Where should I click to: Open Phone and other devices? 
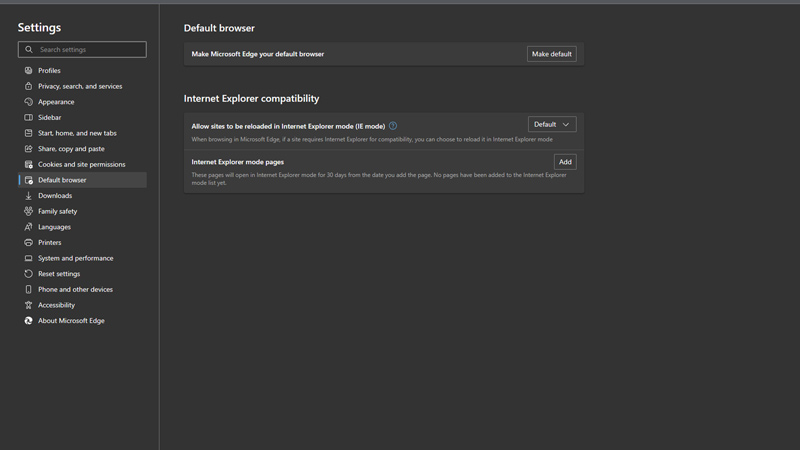[x=82, y=289]
